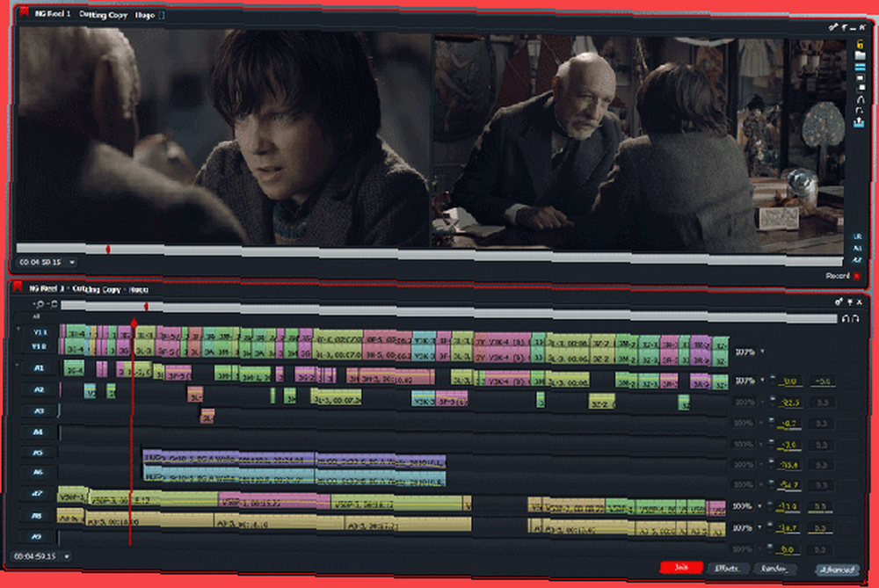
Task: Open the viewer window settings wrench icon
Action: [833, 27]
